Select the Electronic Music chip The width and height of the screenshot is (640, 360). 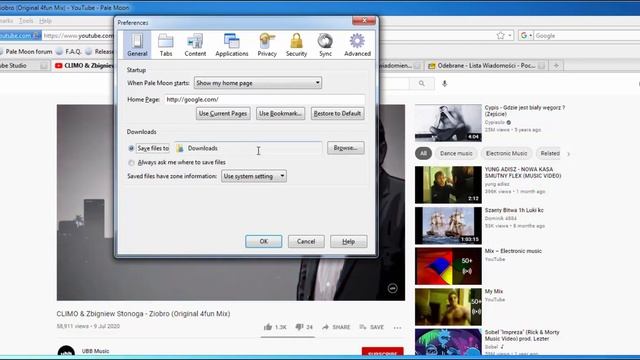point(506,153)
